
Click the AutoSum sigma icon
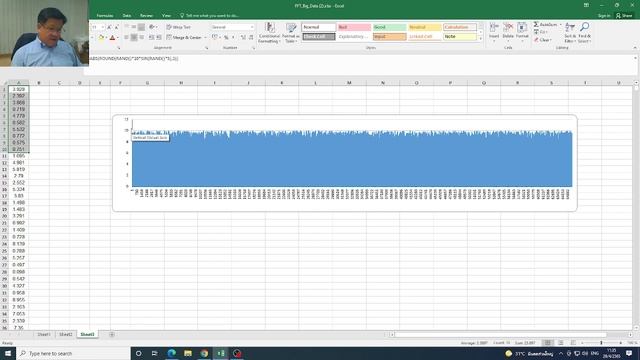tap(536, 24)
